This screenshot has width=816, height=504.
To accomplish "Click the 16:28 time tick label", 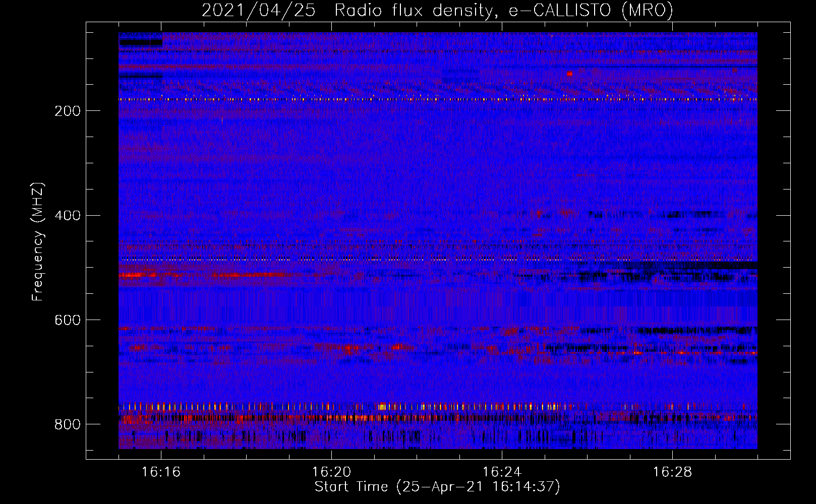I will (672, 472).
